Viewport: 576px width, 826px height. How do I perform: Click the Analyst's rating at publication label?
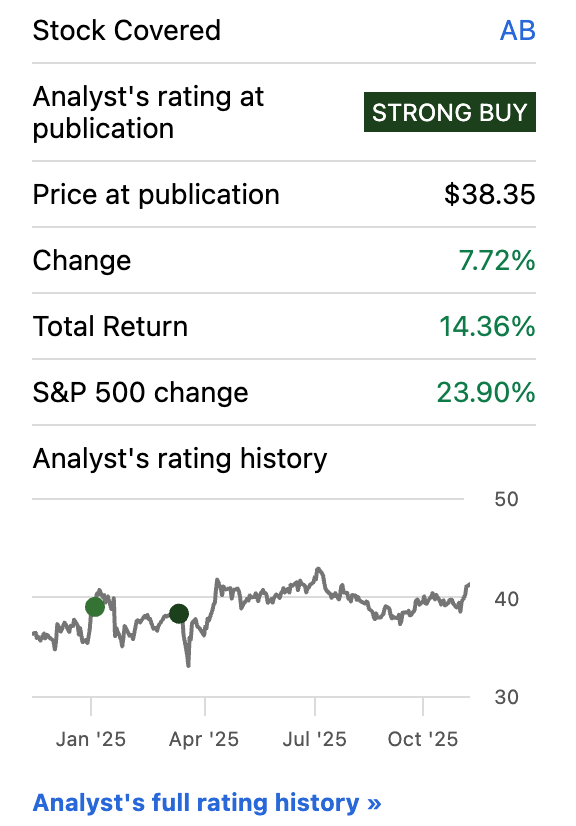(148, 112)
